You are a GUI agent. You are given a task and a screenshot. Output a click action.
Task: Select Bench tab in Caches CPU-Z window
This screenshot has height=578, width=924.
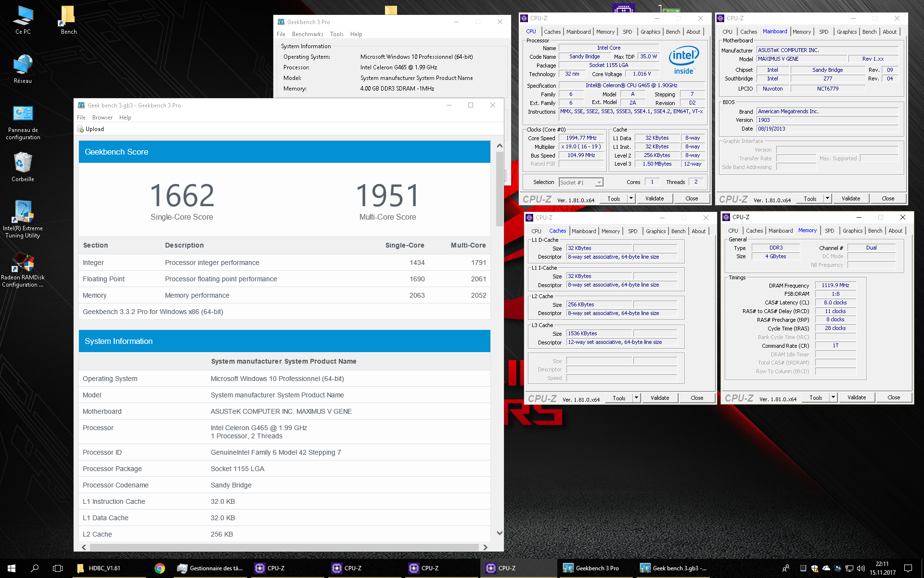coord(678,231)
